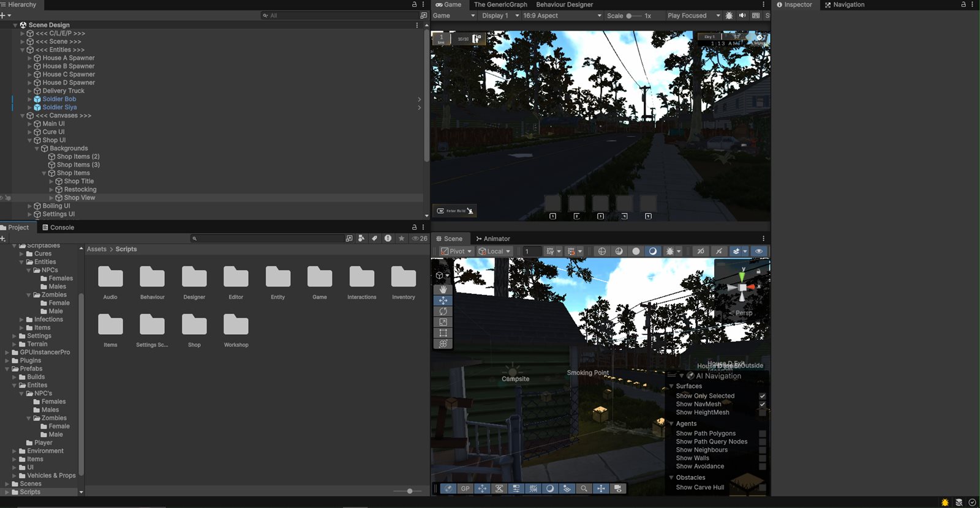Click the grid snap value field showing 1

[x=532, y=251]
